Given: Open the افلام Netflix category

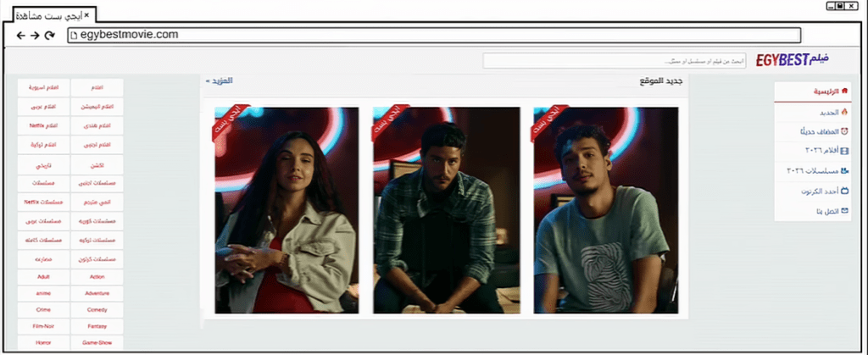Looking at the screenshot, I should point(44,125).
